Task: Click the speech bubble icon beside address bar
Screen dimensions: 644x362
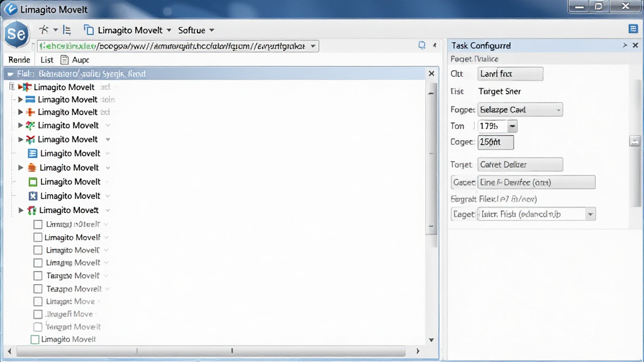Action: (422, 45)
